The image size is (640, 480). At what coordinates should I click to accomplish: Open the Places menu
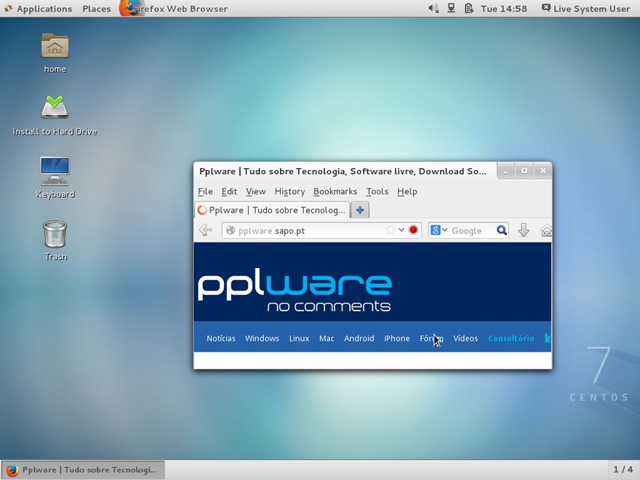click(x=96, y=9)
